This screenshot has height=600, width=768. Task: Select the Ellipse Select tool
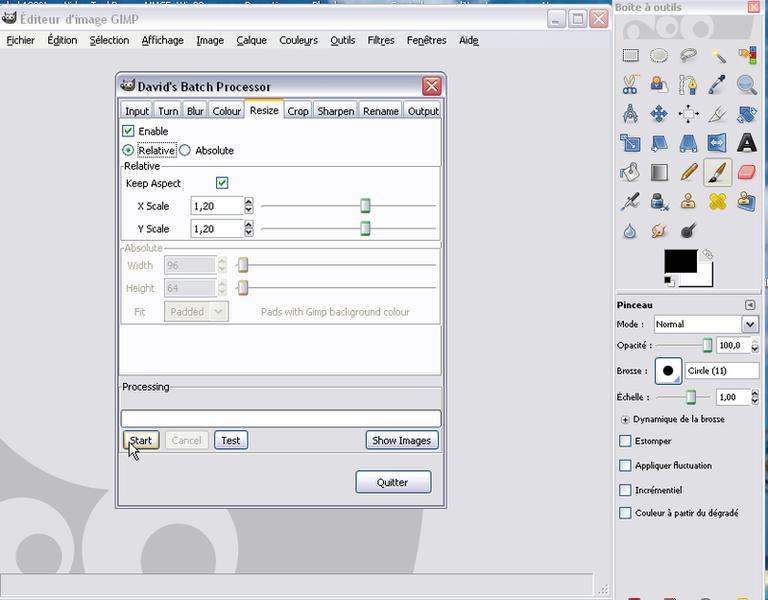(659, 55)
